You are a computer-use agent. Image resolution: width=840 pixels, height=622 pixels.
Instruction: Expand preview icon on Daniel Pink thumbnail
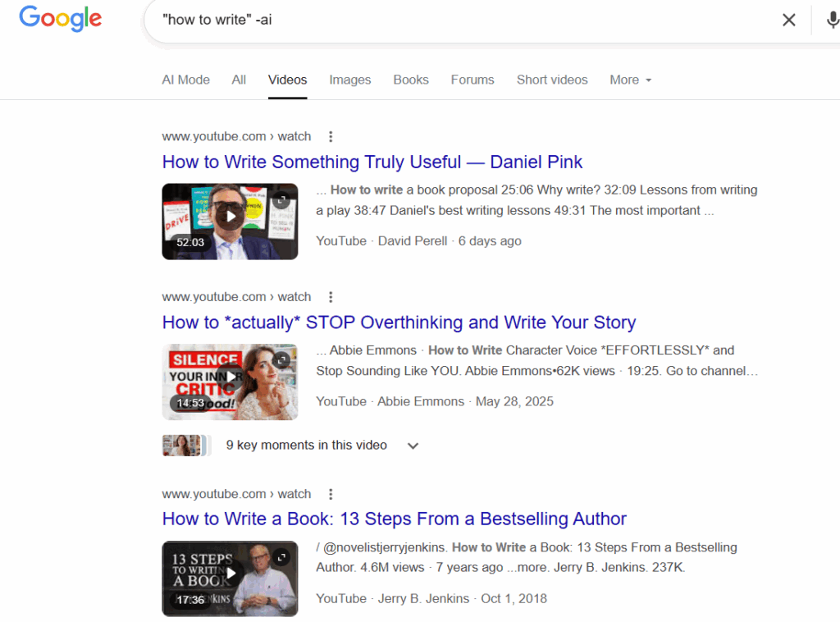281,199
